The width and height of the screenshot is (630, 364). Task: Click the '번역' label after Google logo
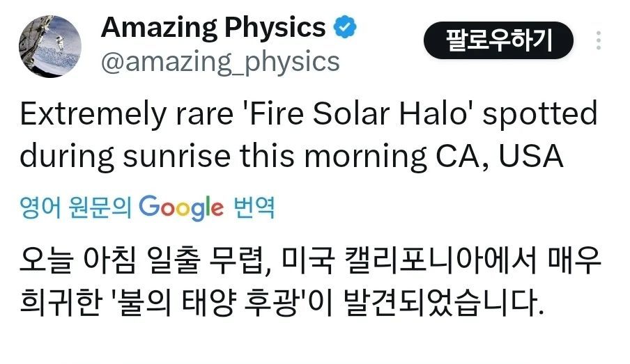click(252, 207)
